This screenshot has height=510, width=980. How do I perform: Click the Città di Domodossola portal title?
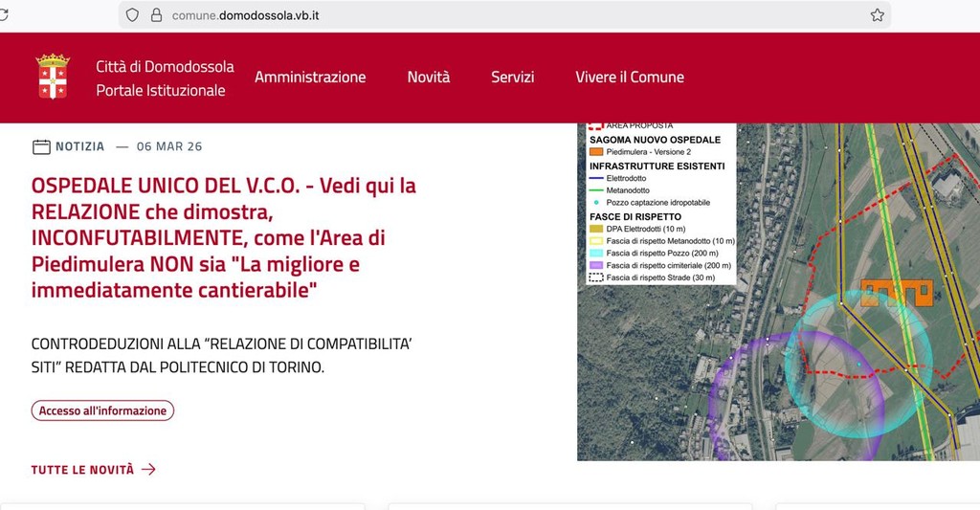pyautogui.click(x=165, y=78)
